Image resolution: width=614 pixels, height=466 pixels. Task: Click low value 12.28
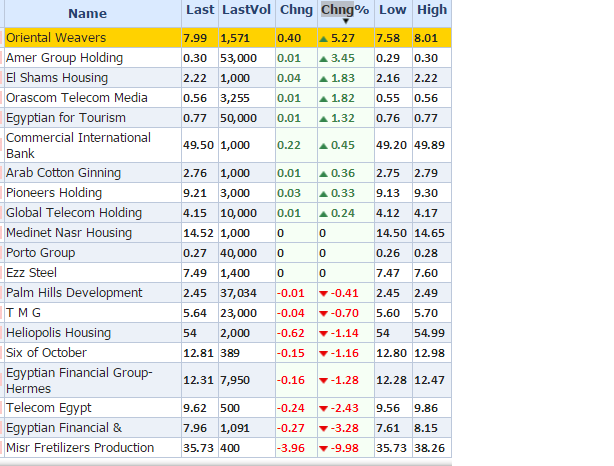(392, 380)
